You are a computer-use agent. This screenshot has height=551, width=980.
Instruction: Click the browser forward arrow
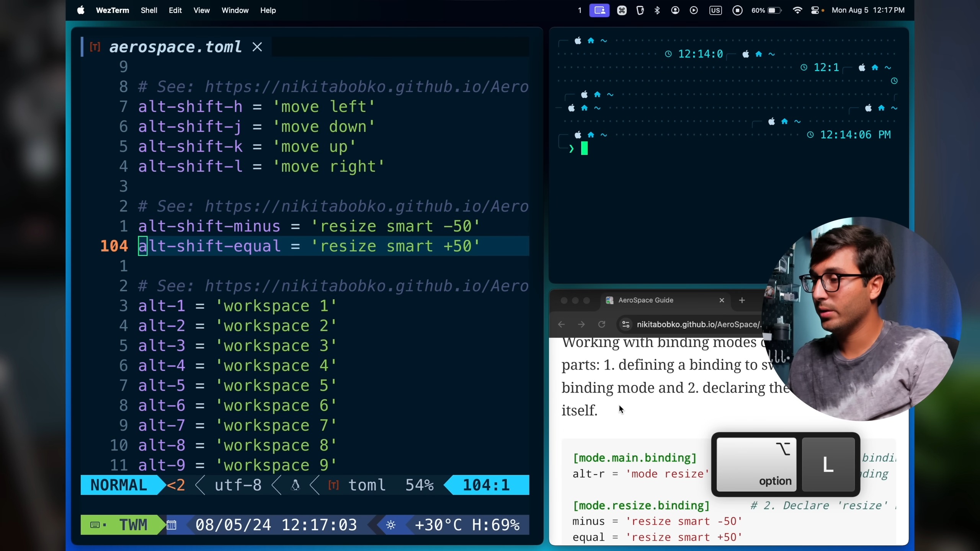(581, 324)
